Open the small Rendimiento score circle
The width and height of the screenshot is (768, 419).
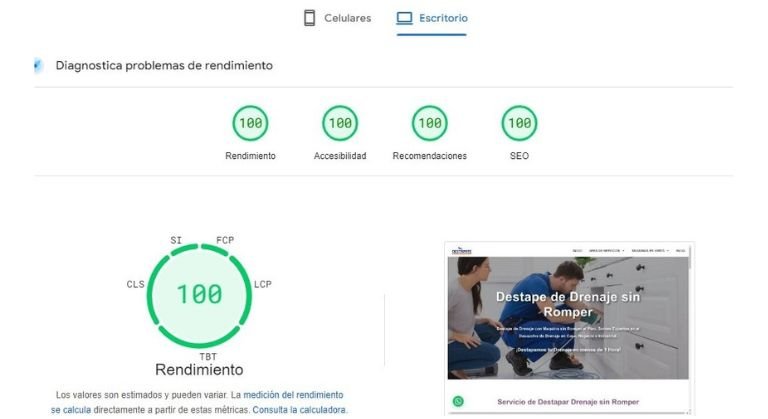point(250,124)
